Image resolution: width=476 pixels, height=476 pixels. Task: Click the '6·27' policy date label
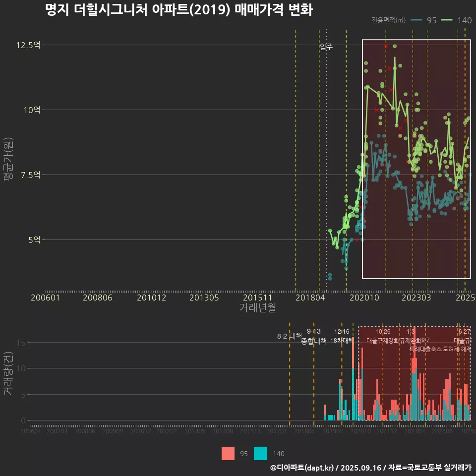tap(464, 332)
